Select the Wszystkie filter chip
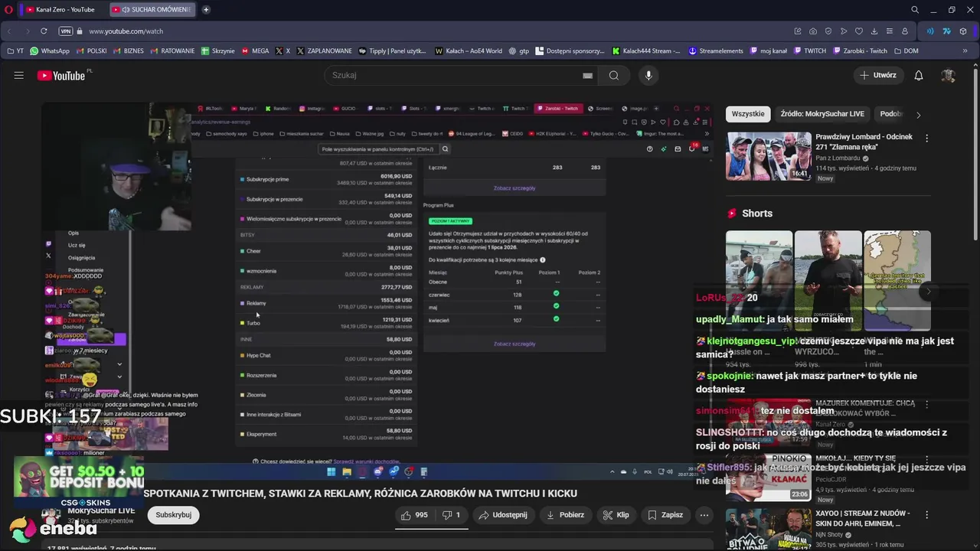 748,114
